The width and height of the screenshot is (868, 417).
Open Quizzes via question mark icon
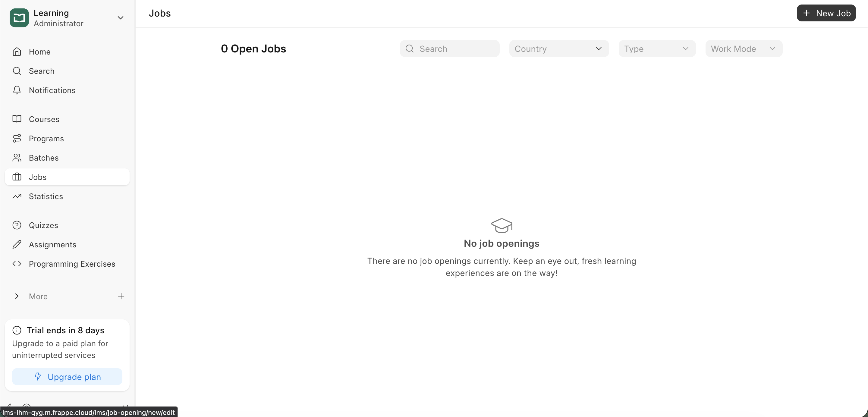pyautogui.click(x=17, y=225)
